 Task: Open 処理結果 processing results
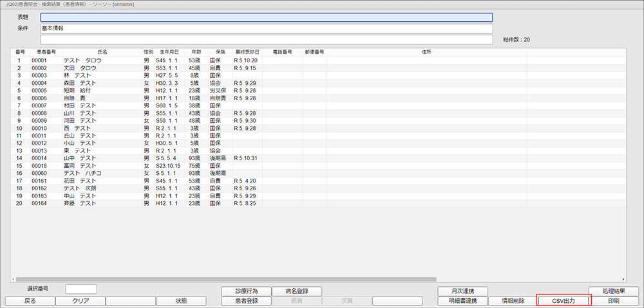613,291
